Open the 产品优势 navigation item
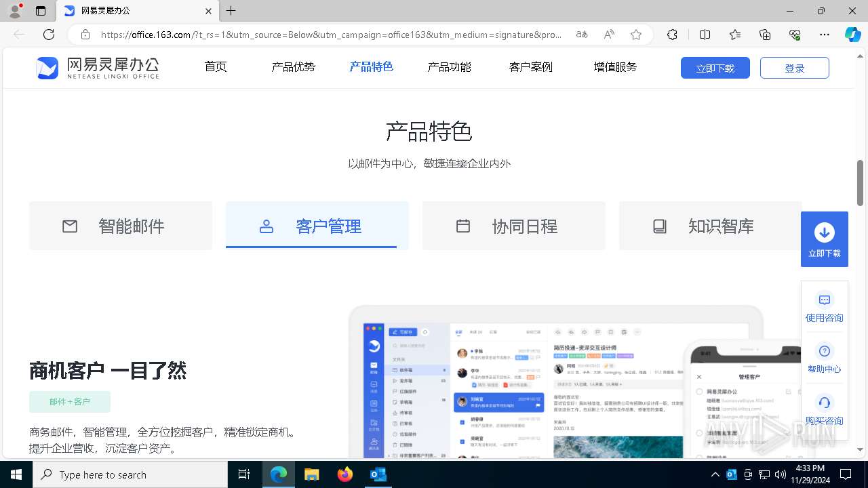The height and width of the screenshot is (488, 868). click(x=294, y=66)
